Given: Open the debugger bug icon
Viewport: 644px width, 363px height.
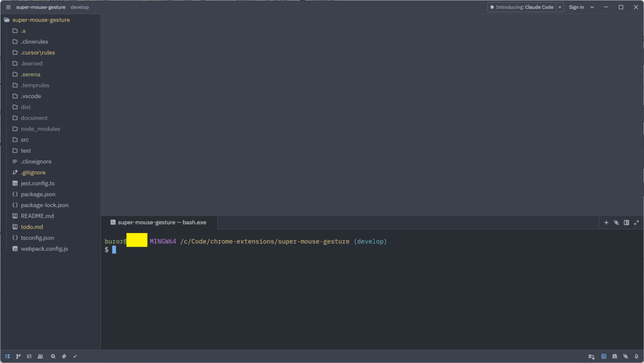Looking at the screenshot, I should 614,356.
